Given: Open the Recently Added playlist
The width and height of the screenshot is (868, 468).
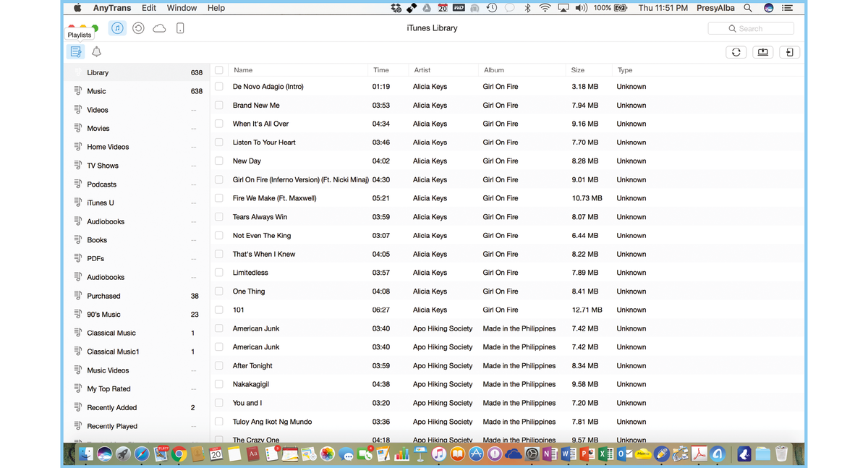Looking at the screenshot, I should coord(137,407).
